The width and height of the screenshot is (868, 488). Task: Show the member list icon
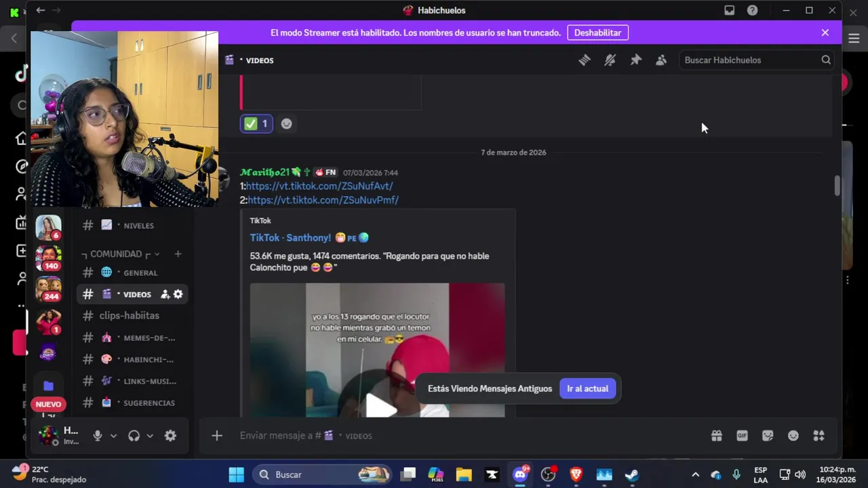[x=661, y=60]
